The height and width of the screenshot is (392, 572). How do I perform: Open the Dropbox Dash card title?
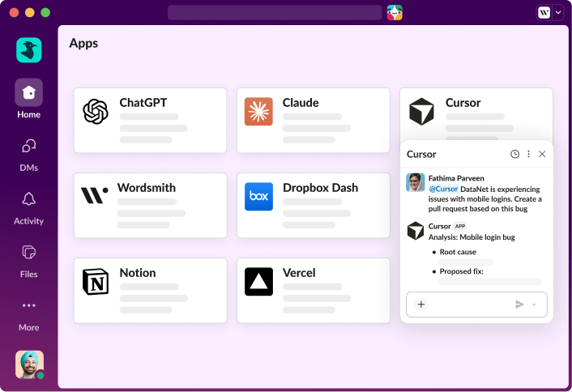(x=320, y=188)
